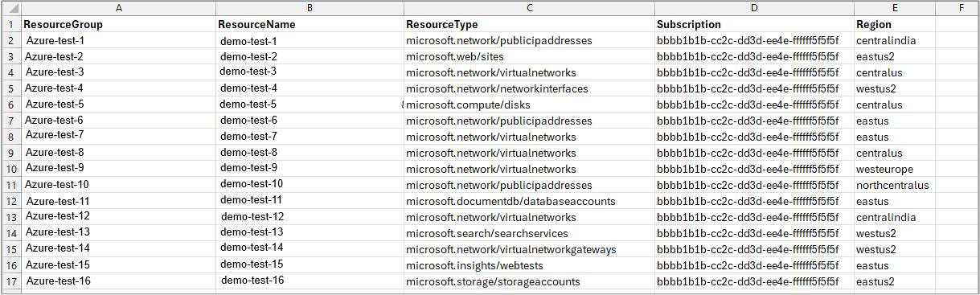Click publicipaddresses cell in row 2
Viewport: 980px width, 295px height.
pyautogui.click(x=530, y=40)
